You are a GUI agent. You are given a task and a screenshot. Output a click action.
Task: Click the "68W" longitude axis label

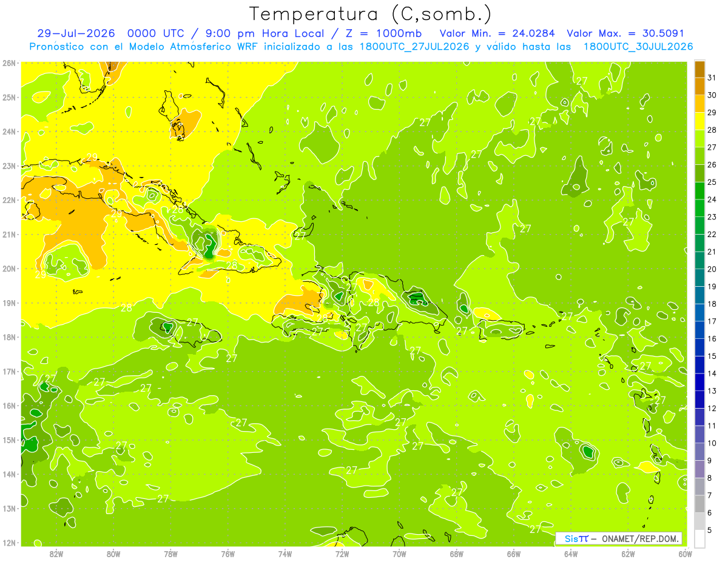457,554
